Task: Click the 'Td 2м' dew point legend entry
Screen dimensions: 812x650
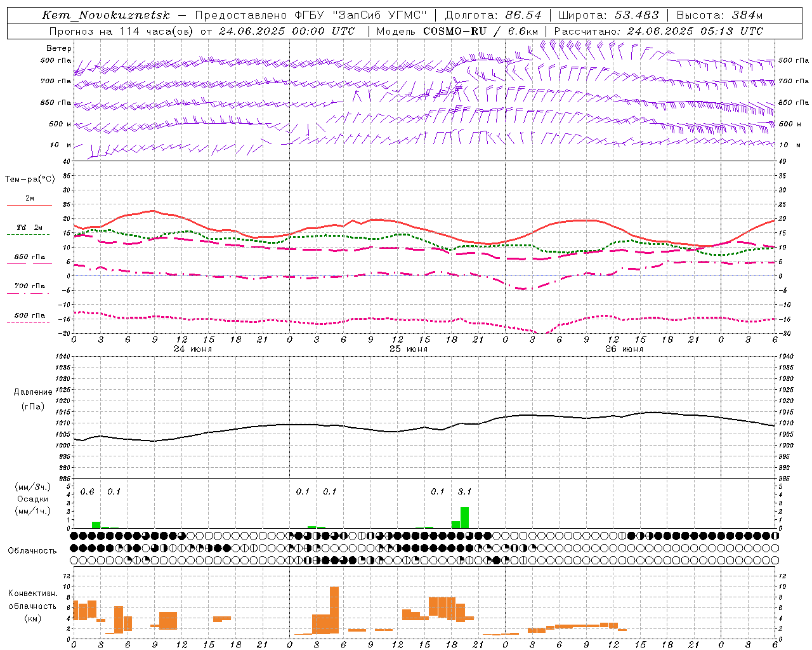Action: [29, 227]
